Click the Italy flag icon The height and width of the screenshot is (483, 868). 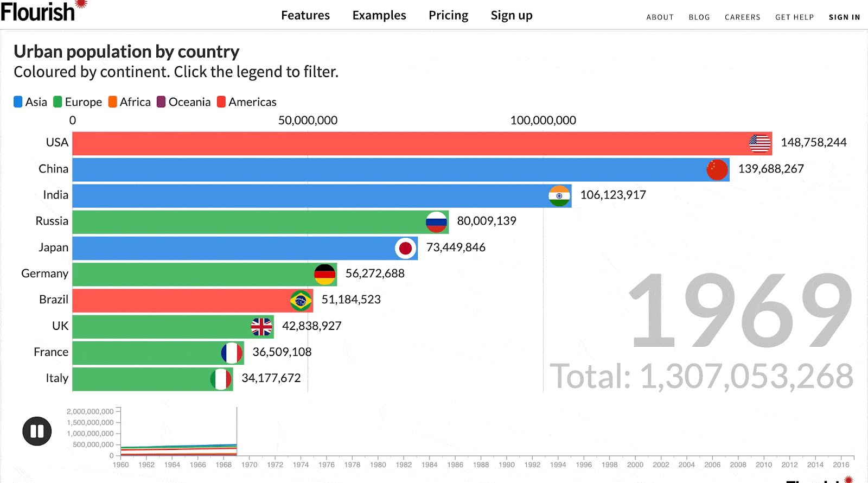[221, 379]
